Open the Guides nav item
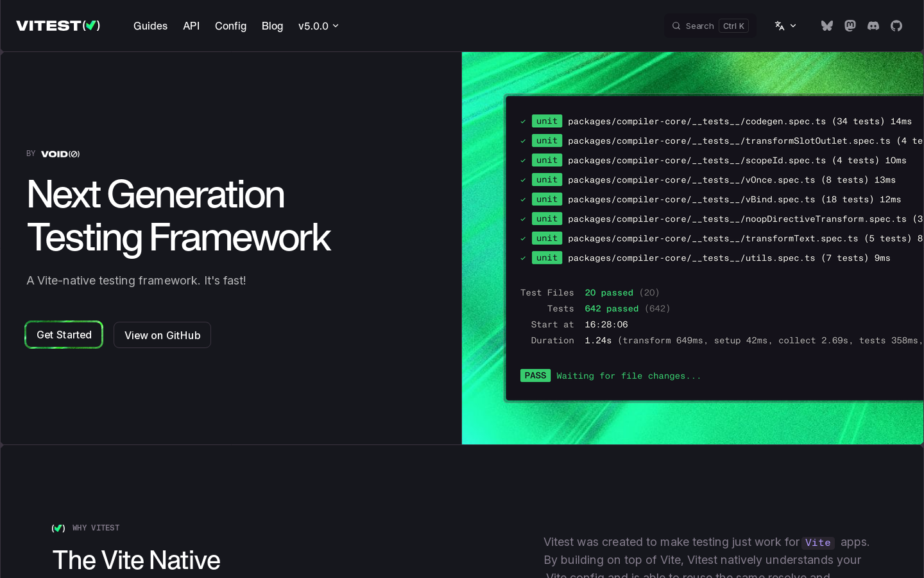 coord(150,26)
